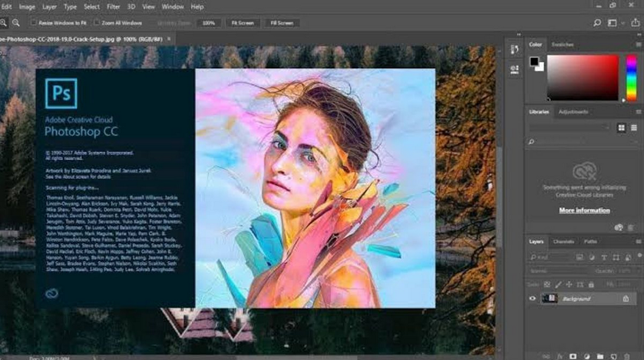This screenshot has height=360, width=644.
Task: Hide the Background layer visibility eye
Action: pos(532,298)
